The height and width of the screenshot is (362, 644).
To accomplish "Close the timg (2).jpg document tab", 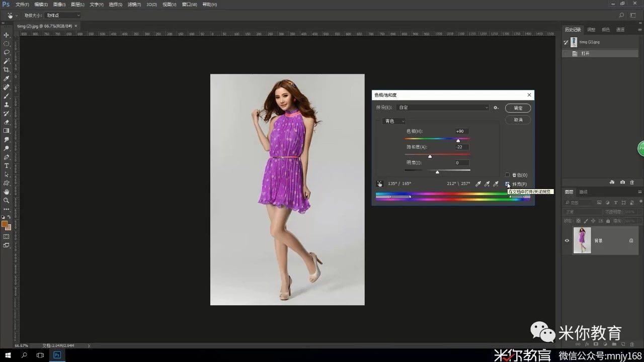I will click(76, 26).
